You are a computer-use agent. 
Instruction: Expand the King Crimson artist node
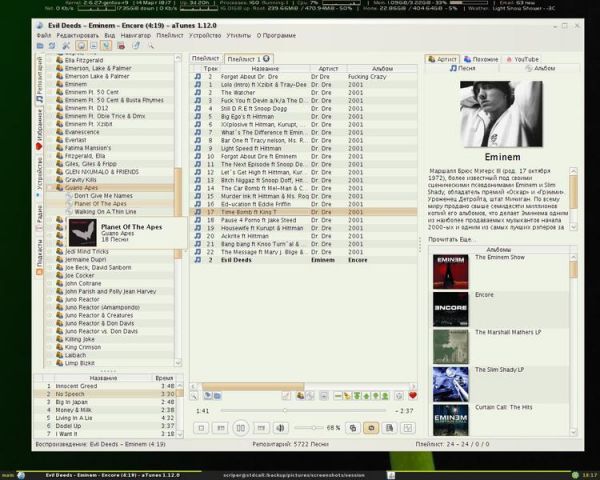50,348
